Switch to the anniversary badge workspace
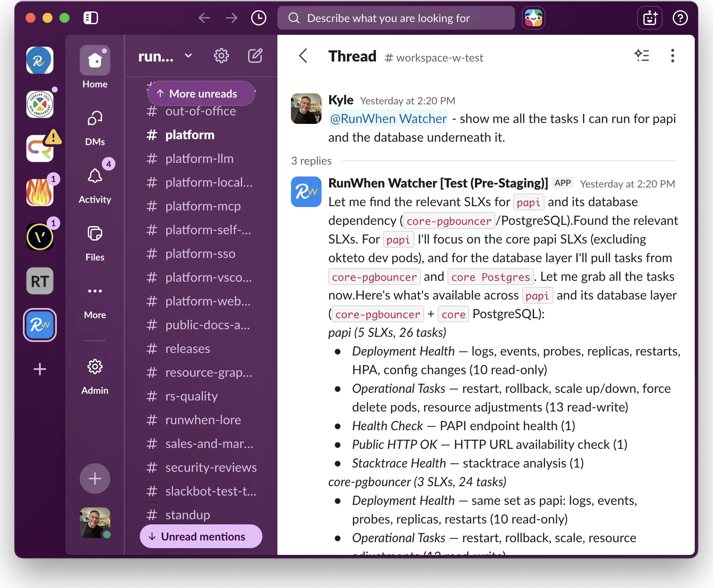 (x=40, y=104)
